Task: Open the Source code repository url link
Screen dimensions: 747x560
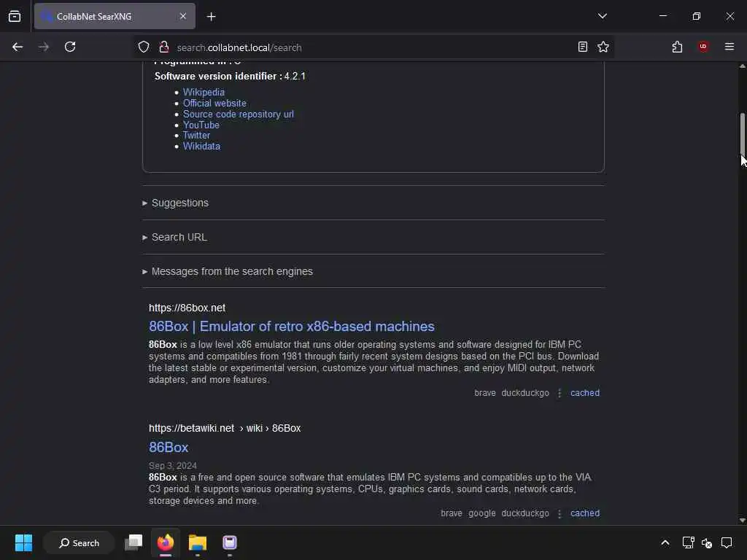Action: pos(239,114)
